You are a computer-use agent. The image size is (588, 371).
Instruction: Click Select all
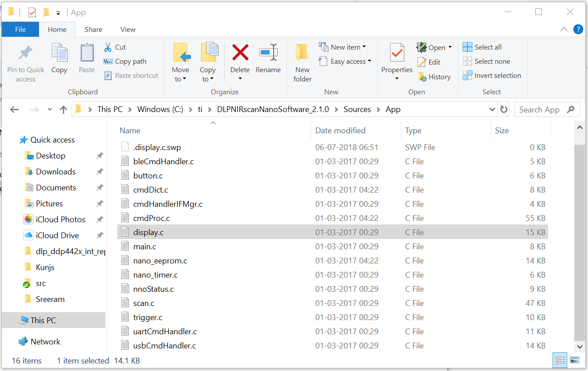click(482, 47)
